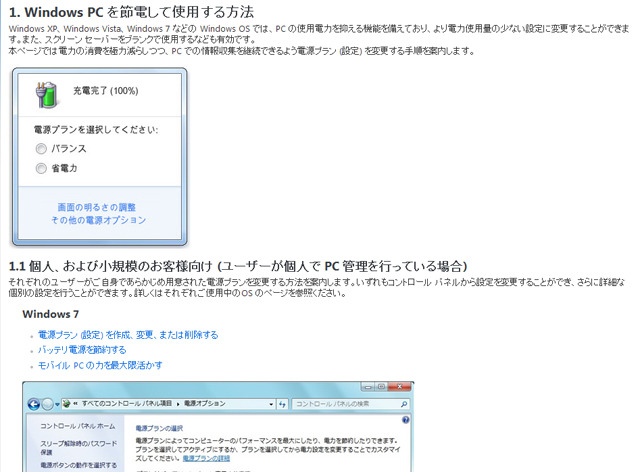Screen dimensions: 640x472
Task: Click the Forward arrow in the control panel window
Action: (47, 404)
